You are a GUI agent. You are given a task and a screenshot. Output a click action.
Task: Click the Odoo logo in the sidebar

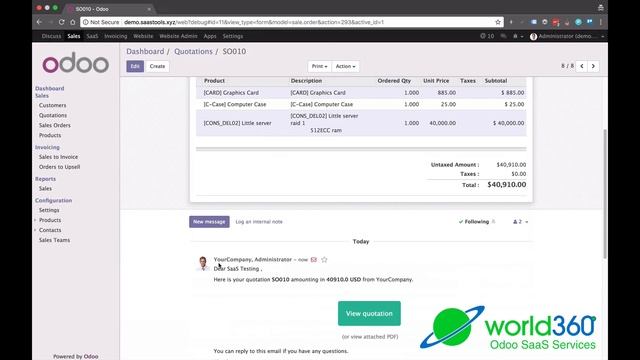pyautogui.click(x=76, y=62)
